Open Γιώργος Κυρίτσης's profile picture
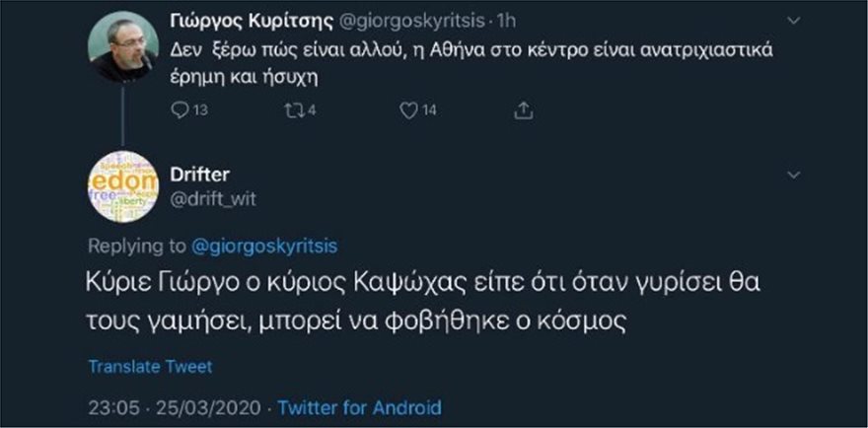 point(122,48)
